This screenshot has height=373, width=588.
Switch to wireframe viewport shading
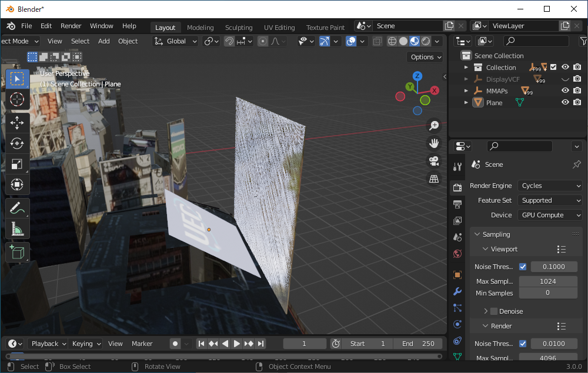coord(392,41)
